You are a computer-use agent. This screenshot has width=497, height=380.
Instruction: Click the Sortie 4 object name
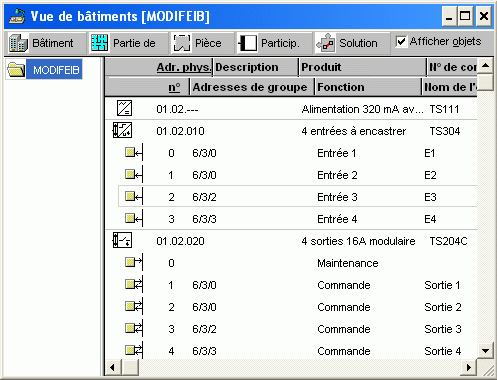tap(443, 351)
